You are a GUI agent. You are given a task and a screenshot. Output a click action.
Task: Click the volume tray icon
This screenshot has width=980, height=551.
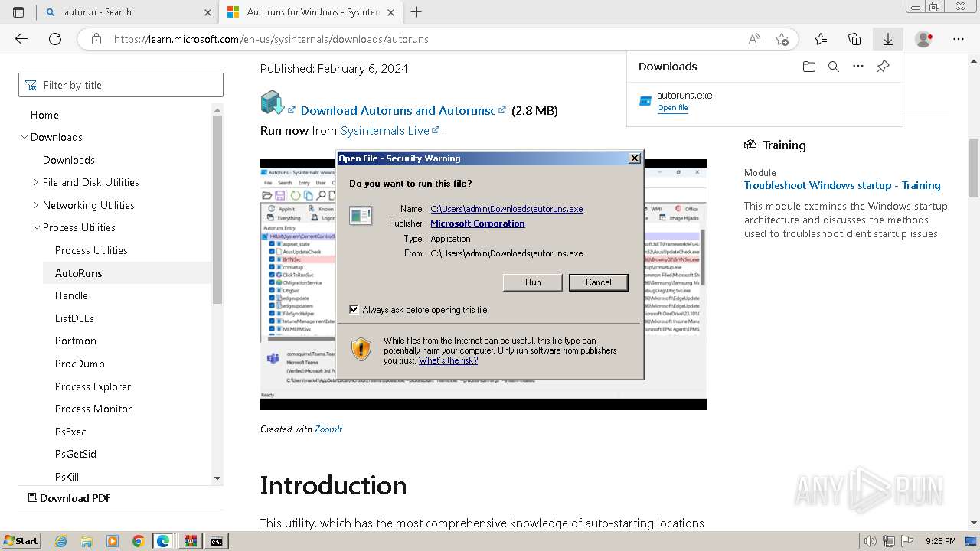[871, 541]
